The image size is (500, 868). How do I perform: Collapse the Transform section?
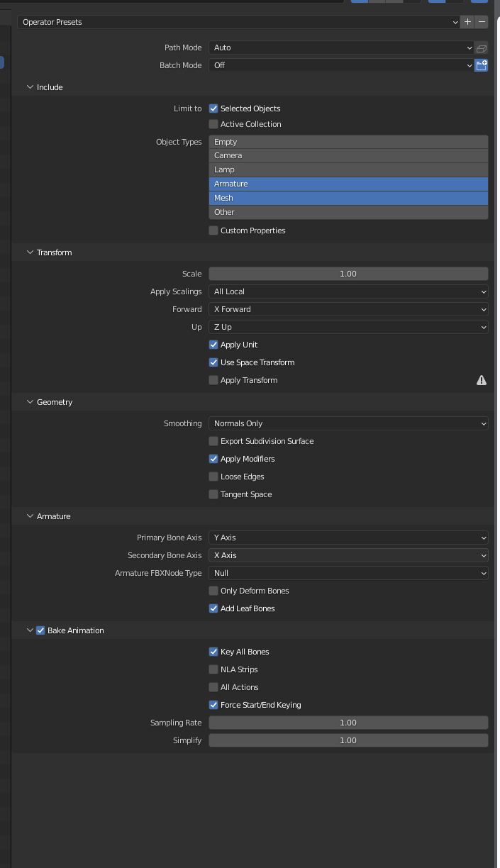pos(30,252)
